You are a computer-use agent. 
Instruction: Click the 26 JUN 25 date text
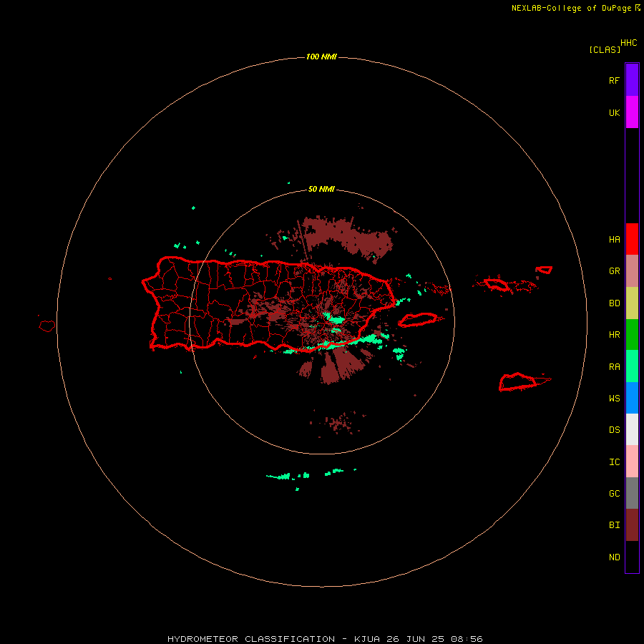pos(415,639)
